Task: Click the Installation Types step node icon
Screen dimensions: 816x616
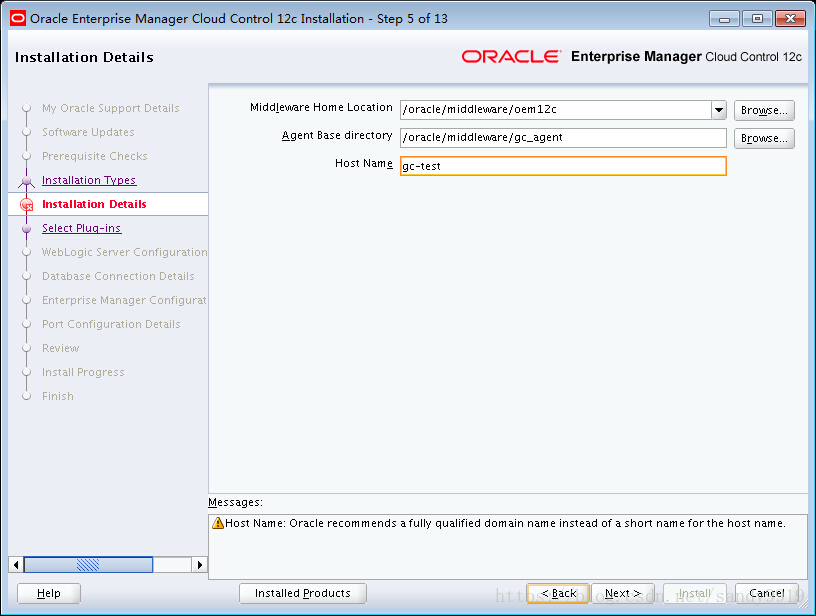Action: click(27, 181)
